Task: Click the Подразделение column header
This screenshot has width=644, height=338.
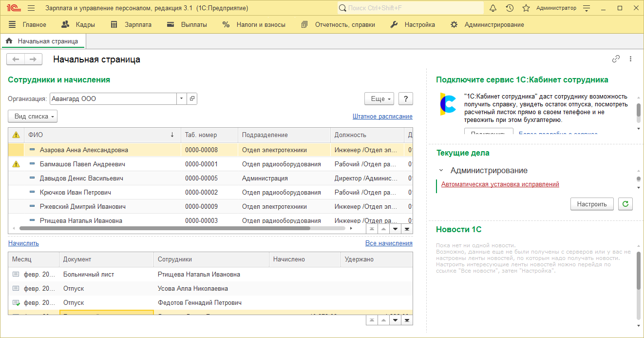Action: click(x=284, y=135)
